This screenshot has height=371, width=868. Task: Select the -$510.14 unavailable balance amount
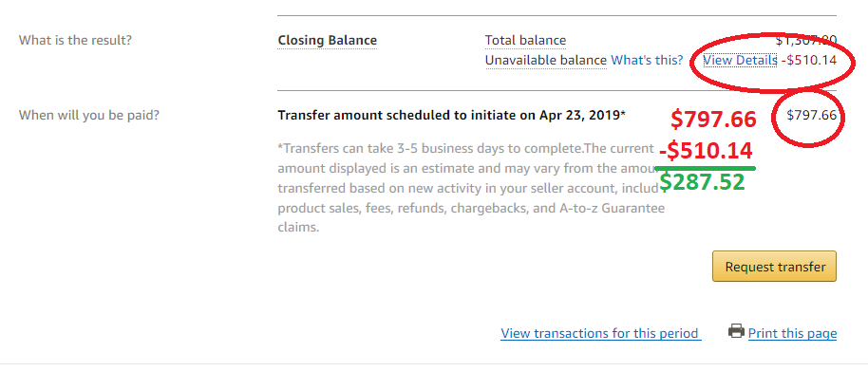click(x=809, y=61)
